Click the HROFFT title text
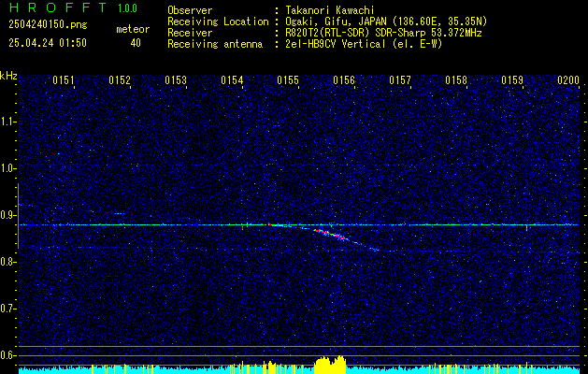 (x=57, y=7)
